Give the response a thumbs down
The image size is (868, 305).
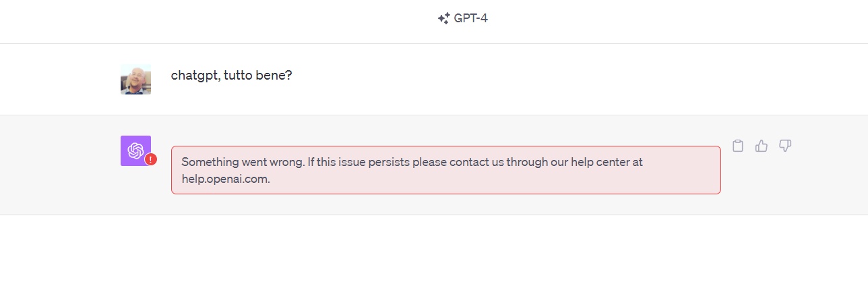coord(785,146)
